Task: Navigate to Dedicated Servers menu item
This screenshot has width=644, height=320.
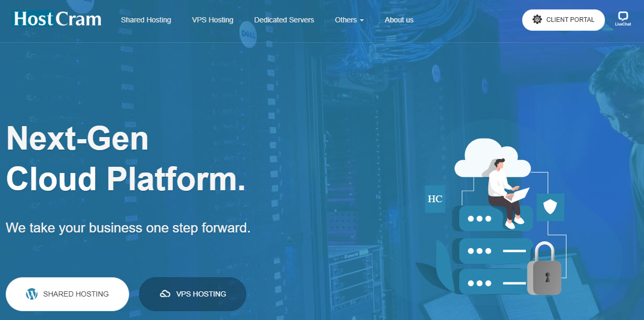Action: (284, 20)
